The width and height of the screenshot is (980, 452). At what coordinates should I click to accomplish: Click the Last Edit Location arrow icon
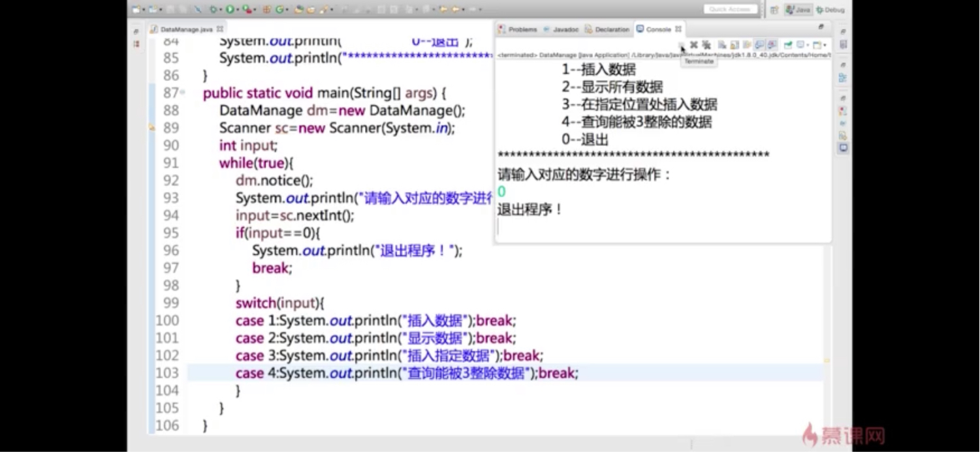coord(443,10)
